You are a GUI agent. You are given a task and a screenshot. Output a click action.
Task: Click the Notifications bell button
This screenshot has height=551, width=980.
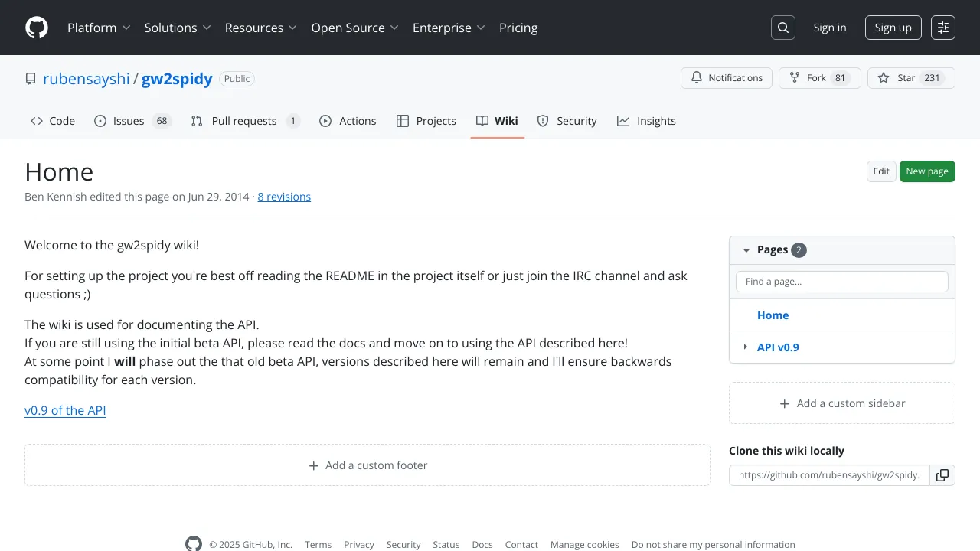(x=727, y=78)
